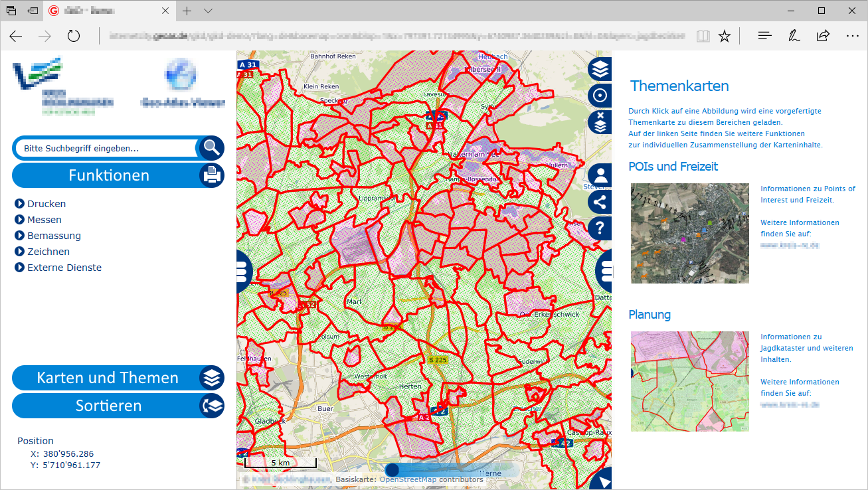Viewport: 868px width, 490px height.
Task: Click the OpenStreetMap attribution link
Action: click(408, 479)
